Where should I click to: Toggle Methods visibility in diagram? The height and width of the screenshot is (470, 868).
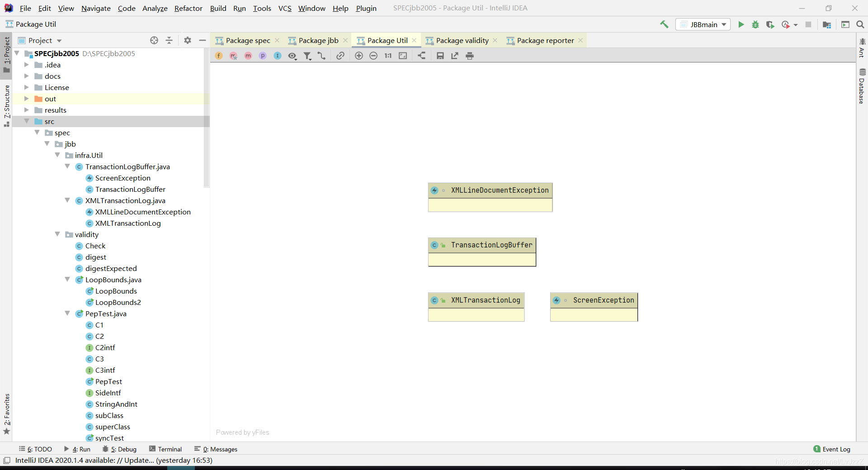(x=248, y=56)
